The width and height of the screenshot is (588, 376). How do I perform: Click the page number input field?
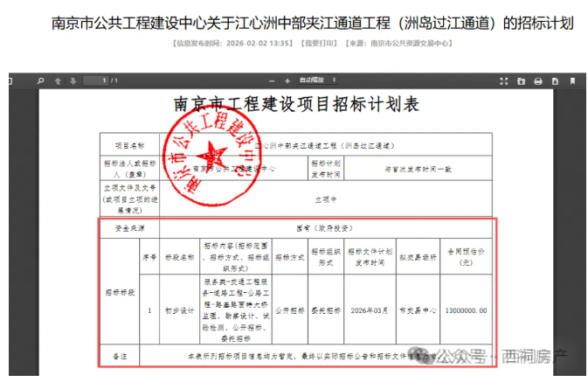point(96,81)
